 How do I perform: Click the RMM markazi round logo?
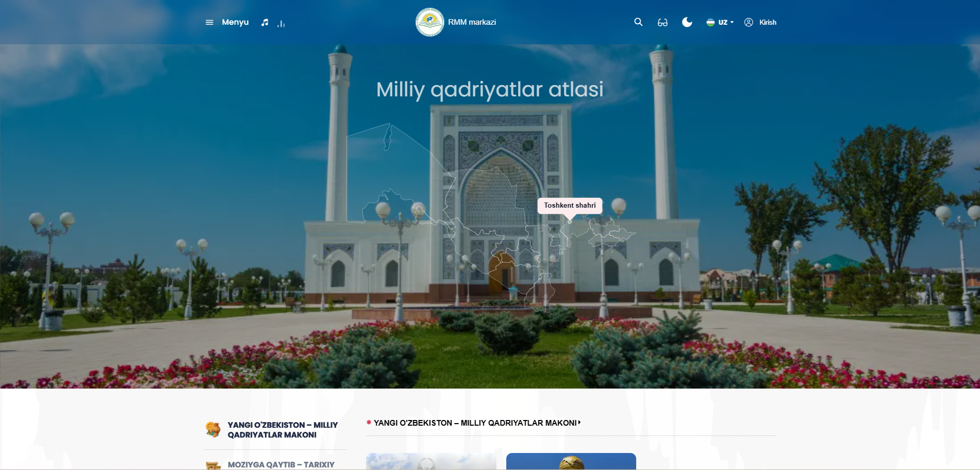click(x=429, y=22)
